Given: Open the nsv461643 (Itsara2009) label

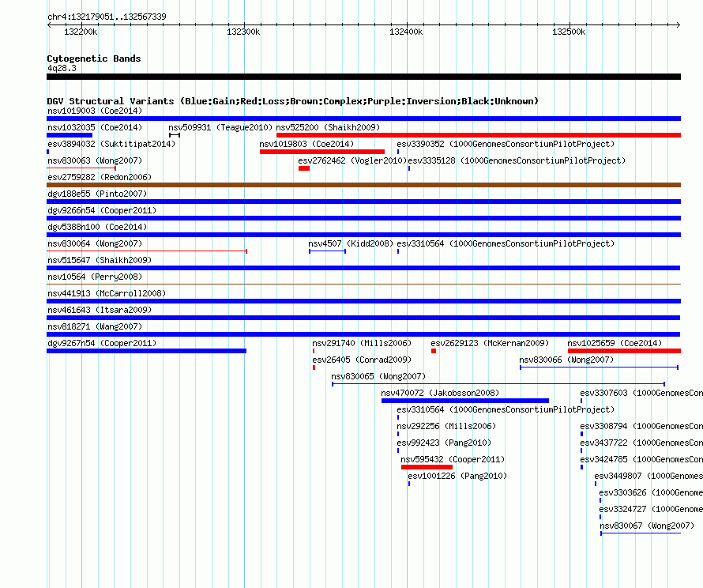Looking at the screenshot, I should pyautogui.click(x=100, y=310).
